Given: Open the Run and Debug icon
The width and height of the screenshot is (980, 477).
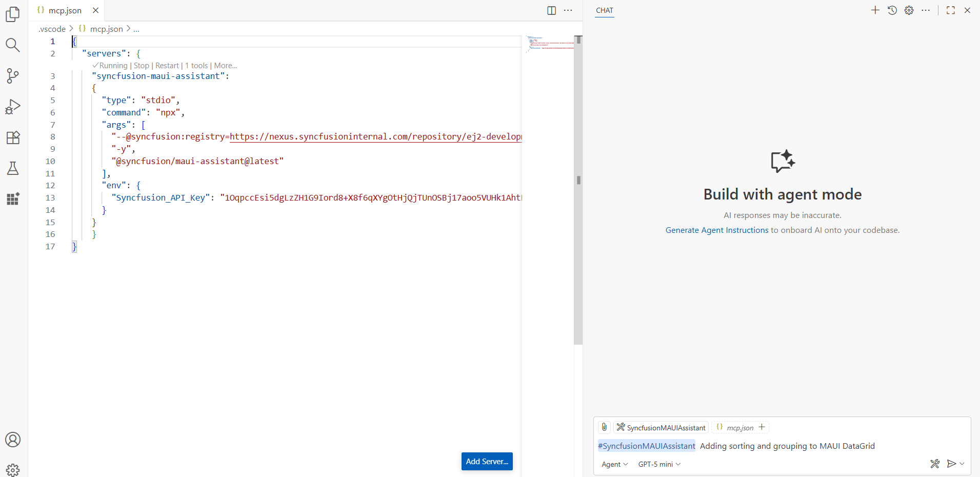Looking at the screenshot, I should pyautogui.click(x=12, y=107).
